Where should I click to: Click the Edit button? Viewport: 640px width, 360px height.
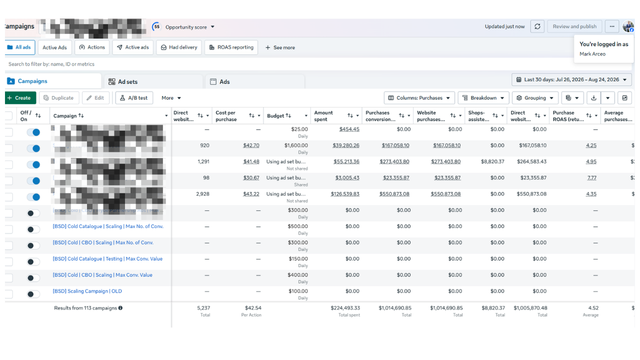(x=95, y=98)
